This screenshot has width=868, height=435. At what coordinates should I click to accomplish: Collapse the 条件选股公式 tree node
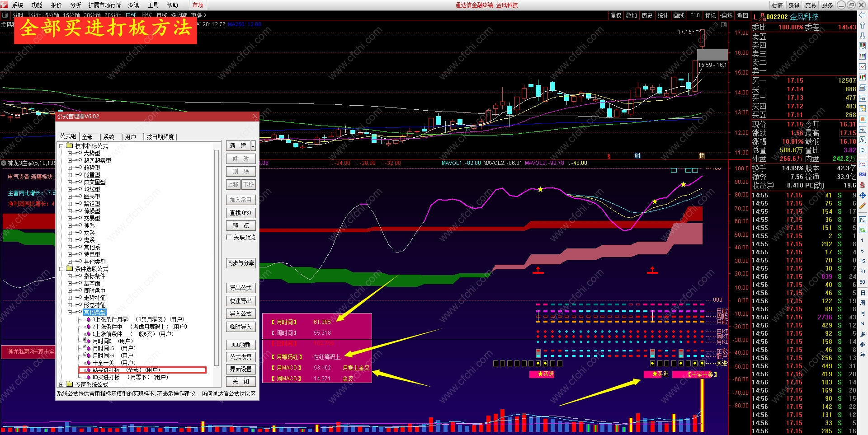[x=61, y=269]
